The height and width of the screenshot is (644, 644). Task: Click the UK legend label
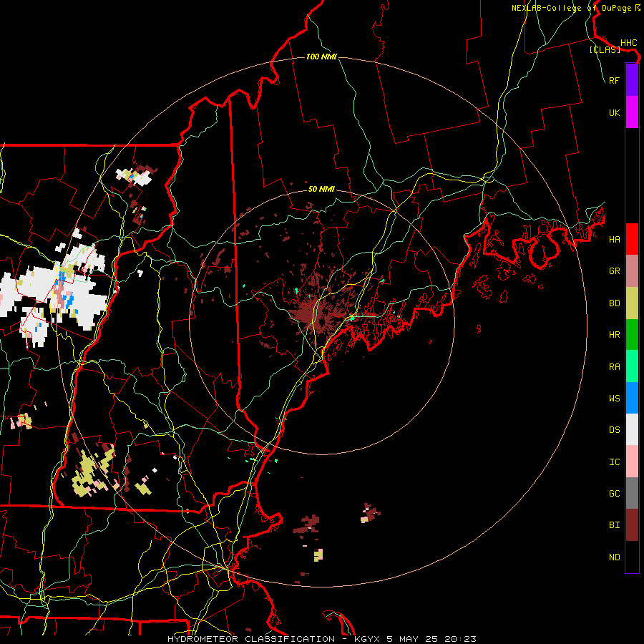(614, 112)
